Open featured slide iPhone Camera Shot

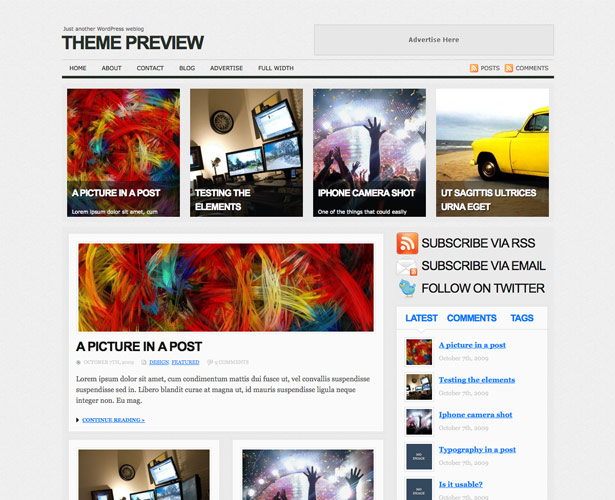tap(369, 153)
